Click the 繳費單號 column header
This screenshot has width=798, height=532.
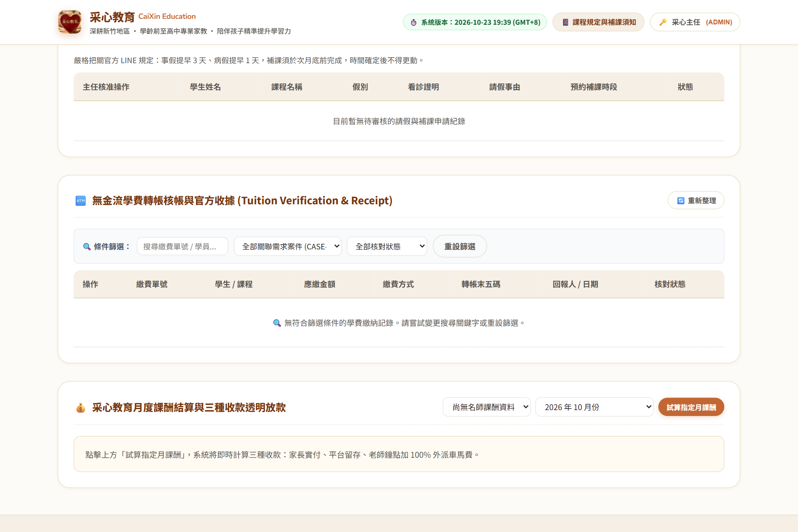[152, 284]
